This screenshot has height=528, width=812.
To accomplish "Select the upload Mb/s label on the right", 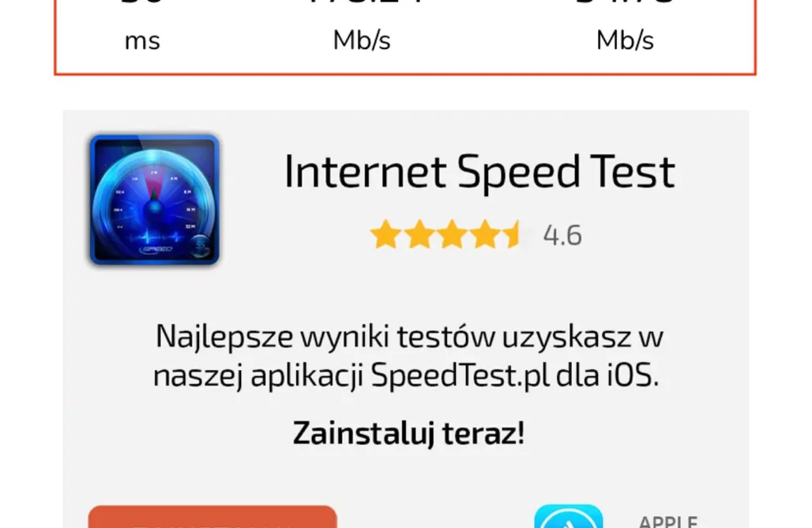I will (x=625, y=40).
